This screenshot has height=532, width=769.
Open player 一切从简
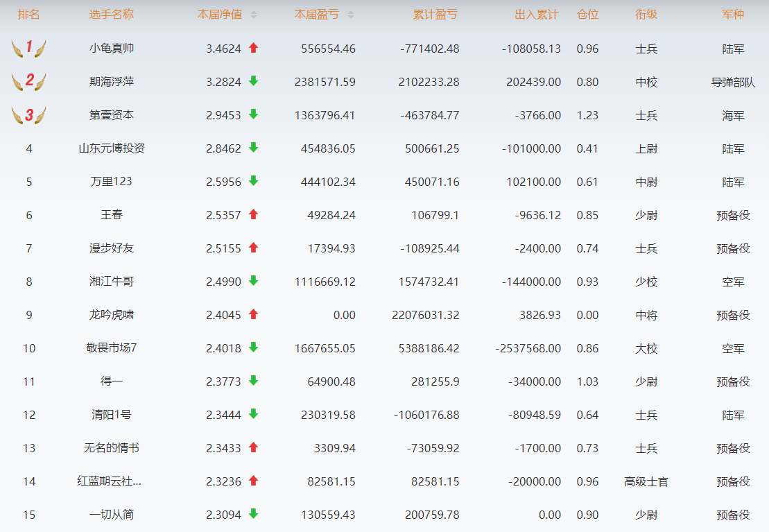coord(112,515)
